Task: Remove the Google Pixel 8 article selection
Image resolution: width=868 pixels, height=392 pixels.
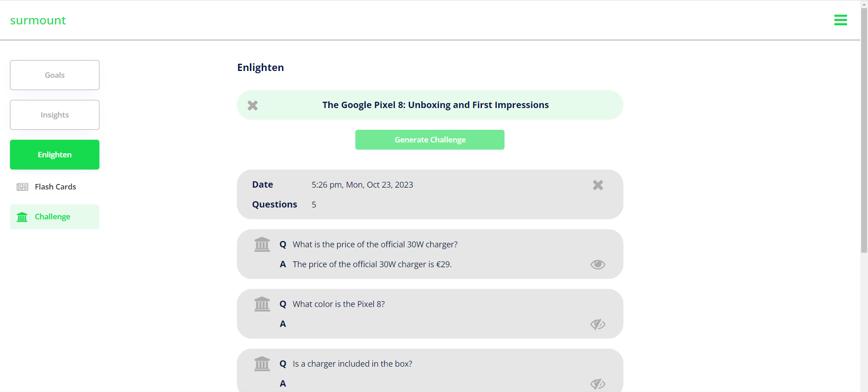Action: point(253,105)
